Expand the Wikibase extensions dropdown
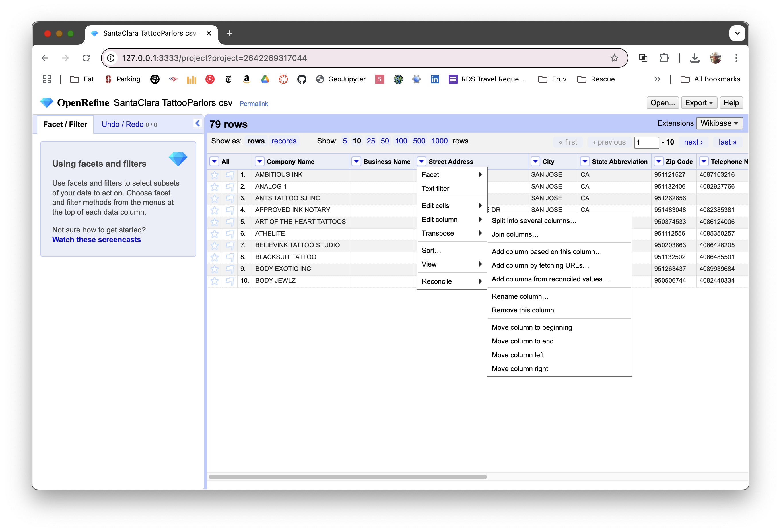The width and height of the screenshot is (781, 532). (719, 123)
